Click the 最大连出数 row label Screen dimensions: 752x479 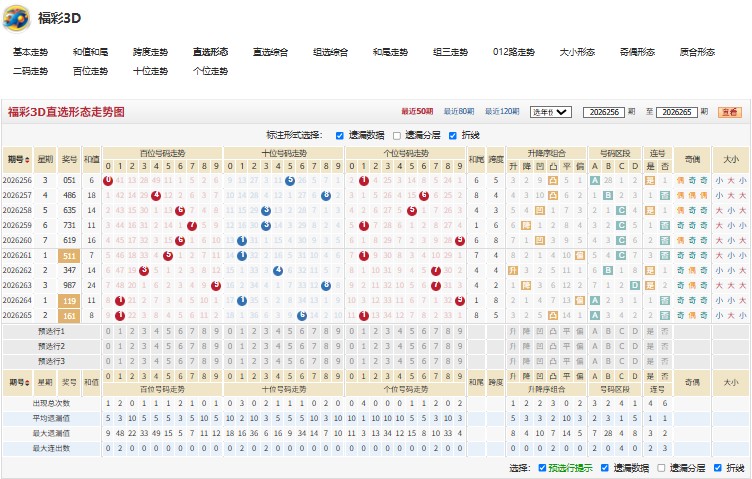click(51, 448)
